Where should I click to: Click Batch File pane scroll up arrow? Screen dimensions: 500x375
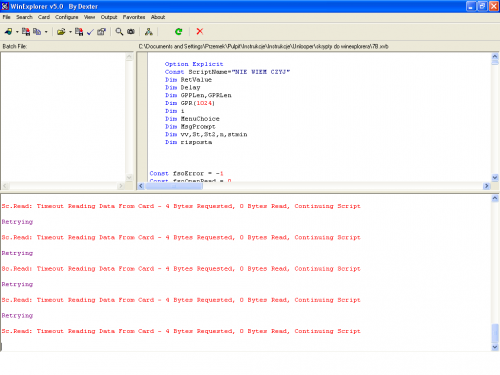coord(129,57)
